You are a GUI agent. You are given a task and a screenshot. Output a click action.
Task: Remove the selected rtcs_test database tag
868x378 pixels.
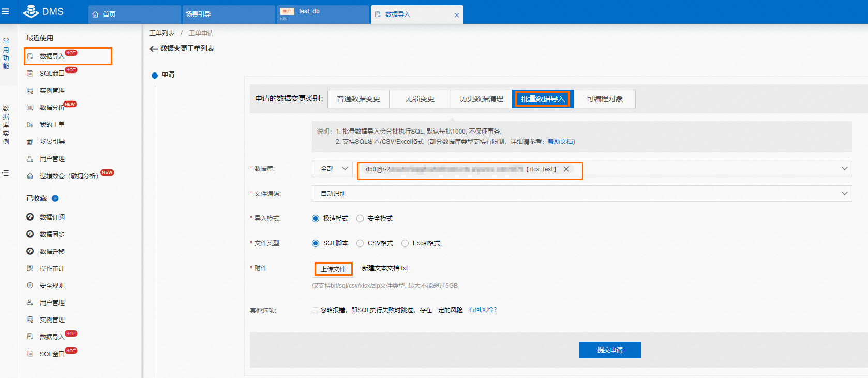coord(566,169)
